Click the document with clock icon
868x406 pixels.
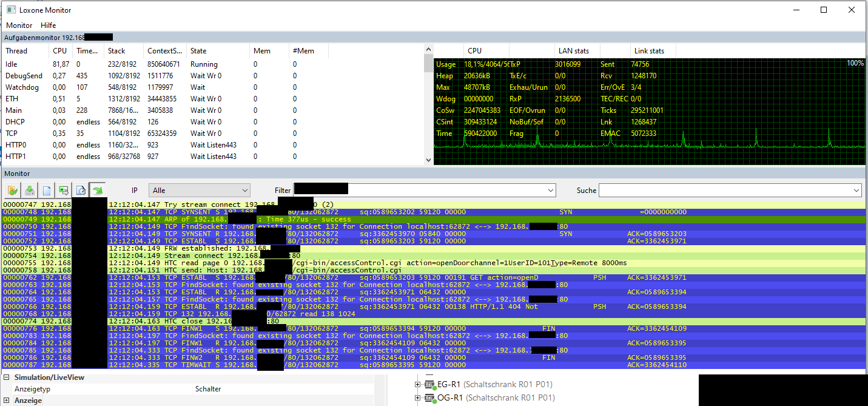click(80, 191)
